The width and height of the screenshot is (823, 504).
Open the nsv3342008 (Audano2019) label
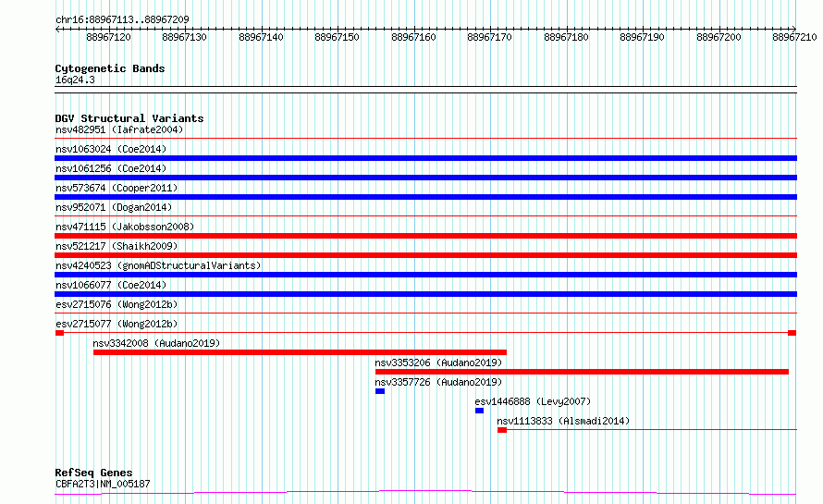(156, 343)
